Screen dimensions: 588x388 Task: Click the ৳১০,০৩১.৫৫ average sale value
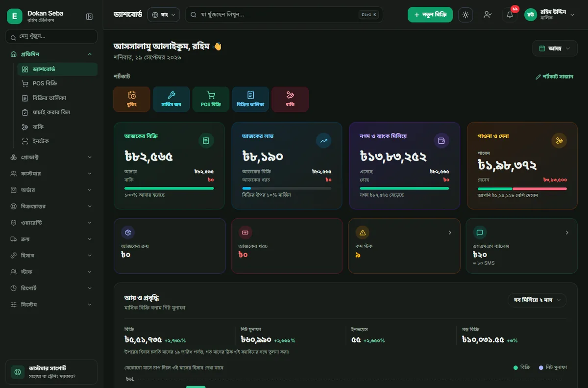click(483, 339)
